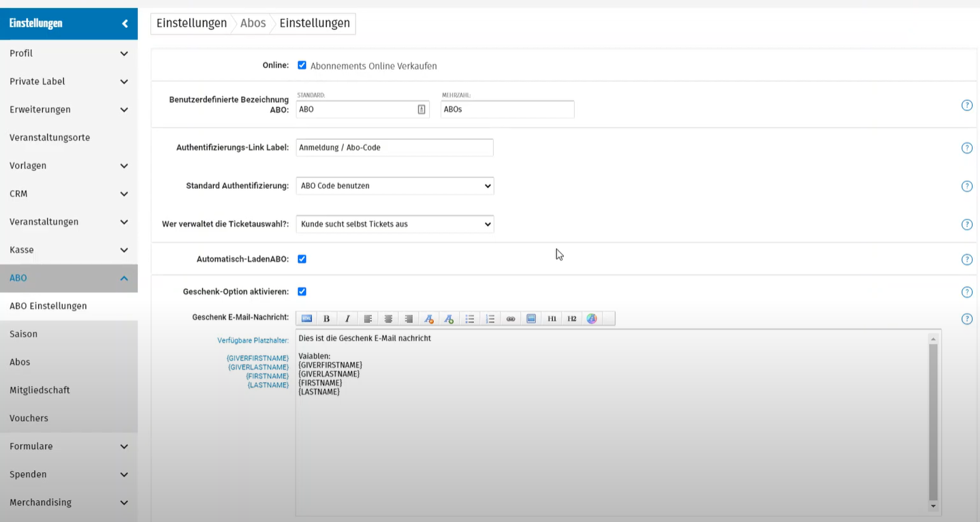Open Standard Authentifizierung dropdown

395,185
